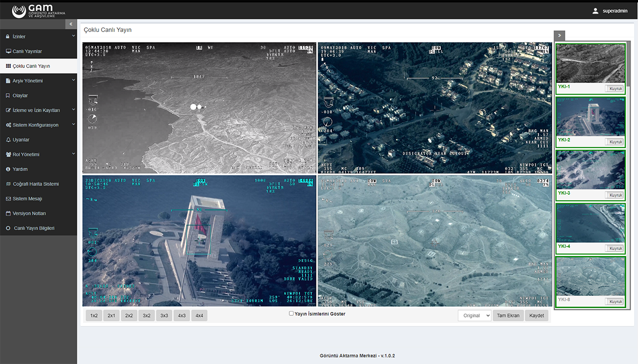The height and width of the screenshot is (364, 638).
Task: Toggle Kuyruk for the YKI-1 stream
Action: coord(615,89)
